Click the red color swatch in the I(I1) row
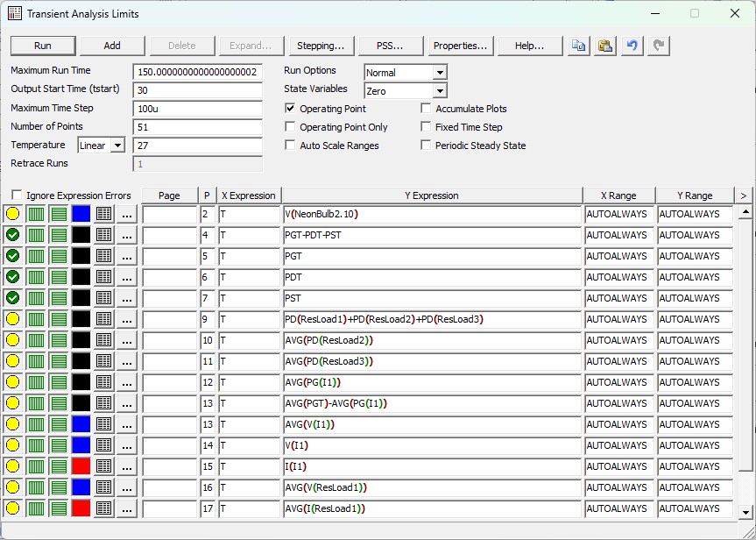 (x=81, y=466)
